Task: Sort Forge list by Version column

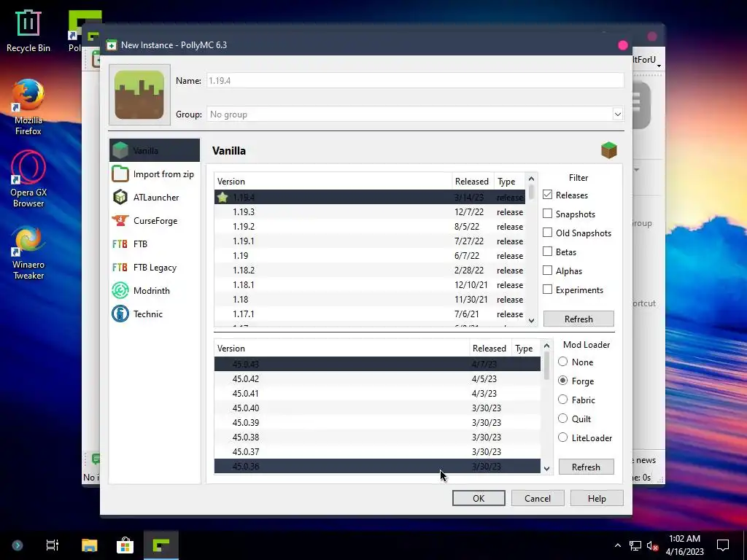Action: coord(341,349)
